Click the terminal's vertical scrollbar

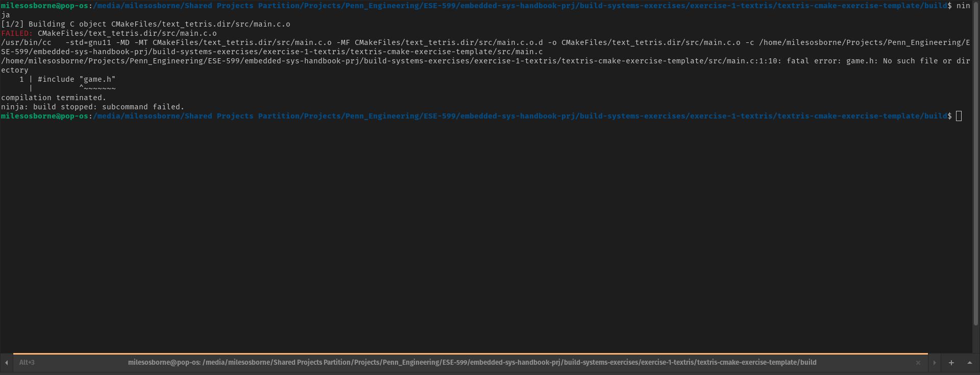975,169
